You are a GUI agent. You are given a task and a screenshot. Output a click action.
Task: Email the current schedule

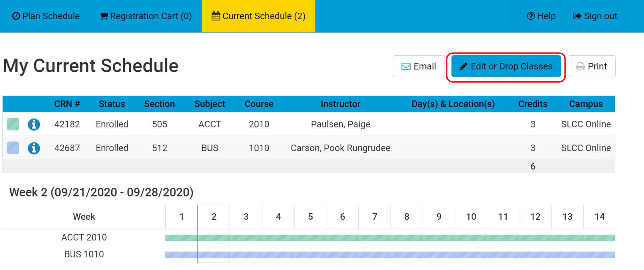click(419, 66)
